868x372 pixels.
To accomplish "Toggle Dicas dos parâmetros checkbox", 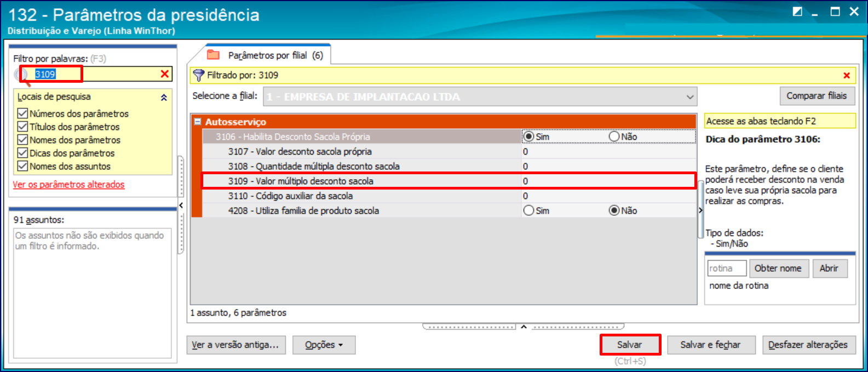I will pos(22,153).
